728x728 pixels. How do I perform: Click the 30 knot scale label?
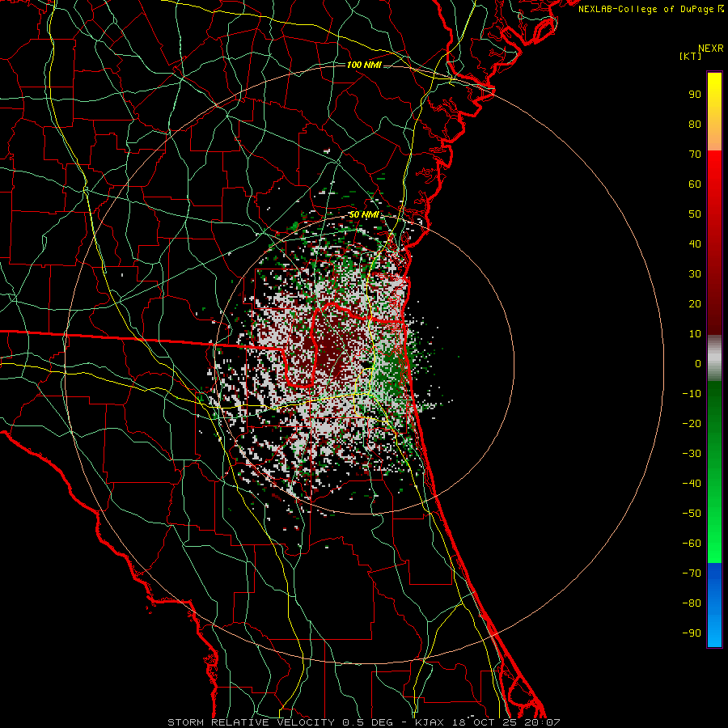pos(695,274)
